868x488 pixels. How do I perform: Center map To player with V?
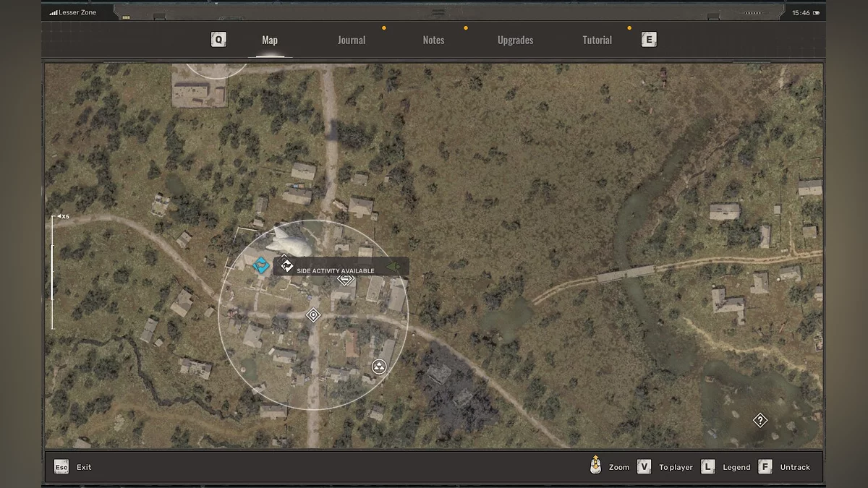(665, 467)
